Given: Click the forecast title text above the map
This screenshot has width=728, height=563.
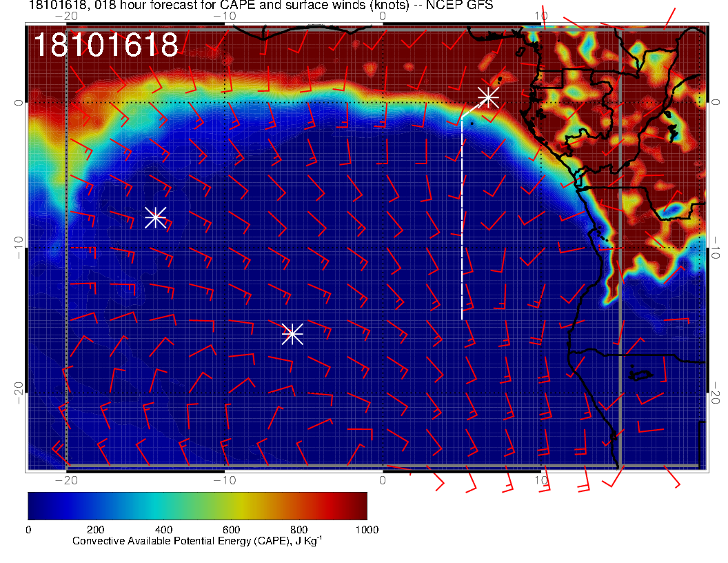Looking at the screenshot, I should [x=261, y=6].
